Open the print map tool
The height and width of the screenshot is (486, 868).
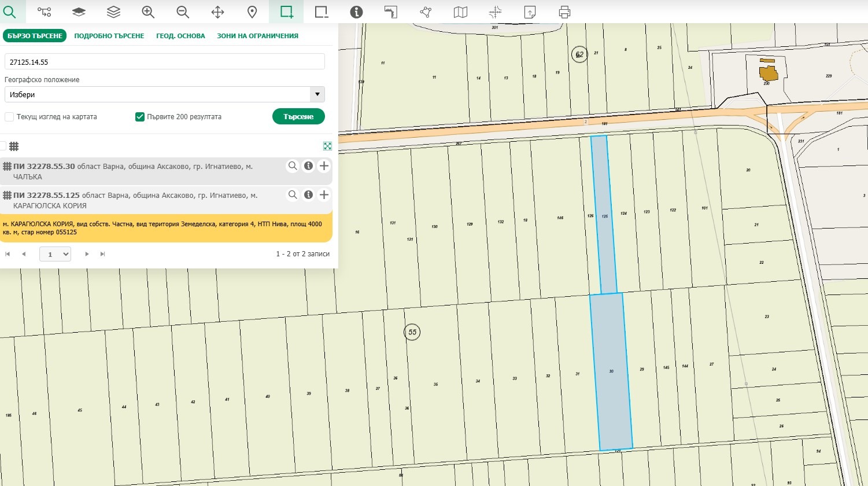(564, 12)
